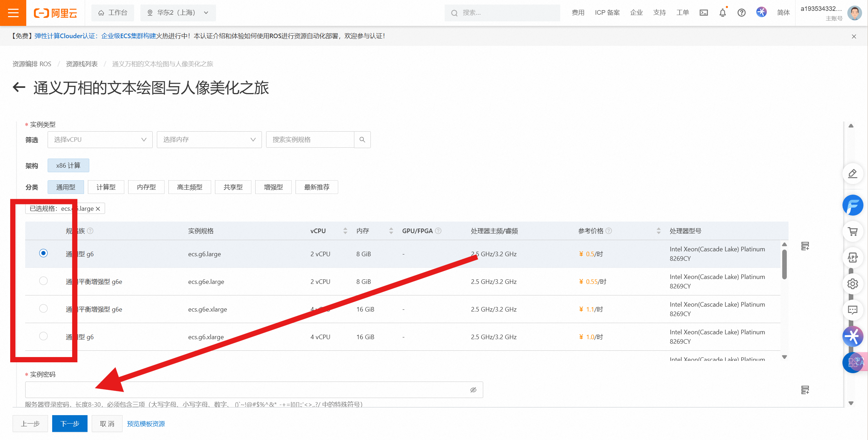Open the settings gear sidebar icon
Image resolution: width=868 pixels, height=440 pixels.
(x=853, y=284)
